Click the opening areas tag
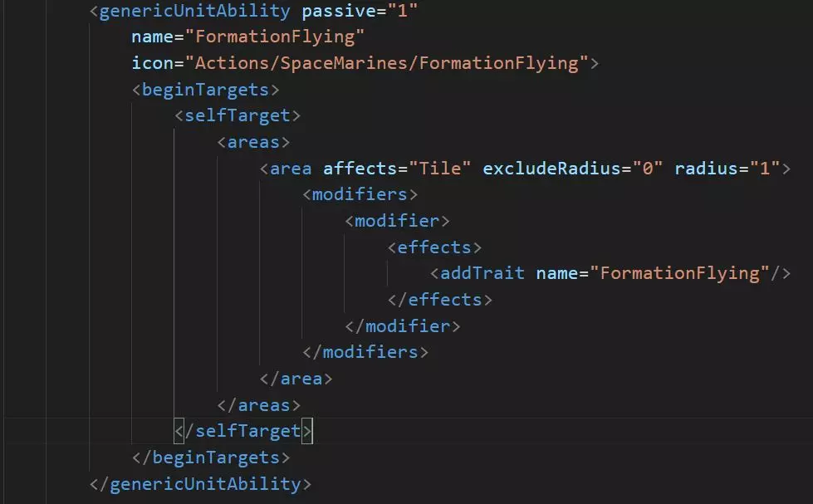This screenshot has width=813, height=504. point(253,143)
